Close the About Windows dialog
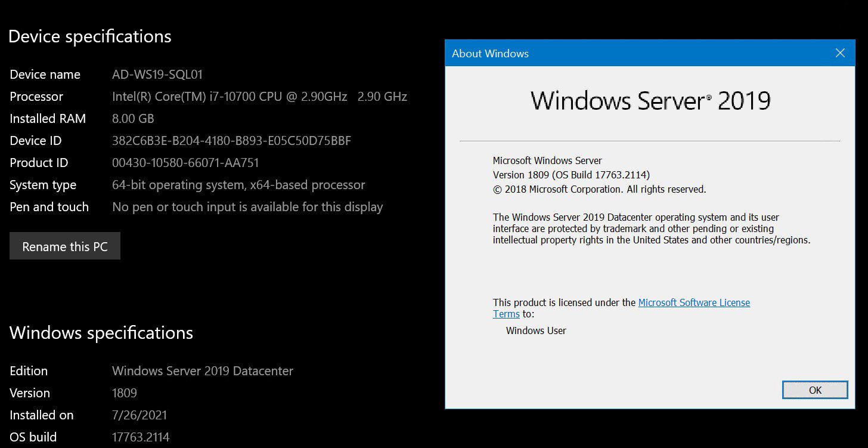This screenshot has width=868, height=448. (x=840, y=53)
